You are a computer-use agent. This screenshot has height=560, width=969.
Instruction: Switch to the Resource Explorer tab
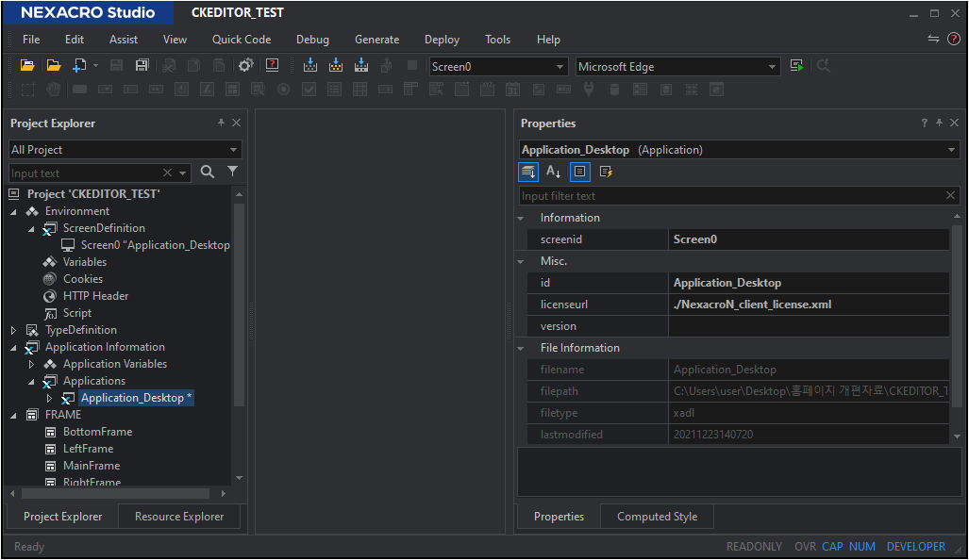point(179,517)
